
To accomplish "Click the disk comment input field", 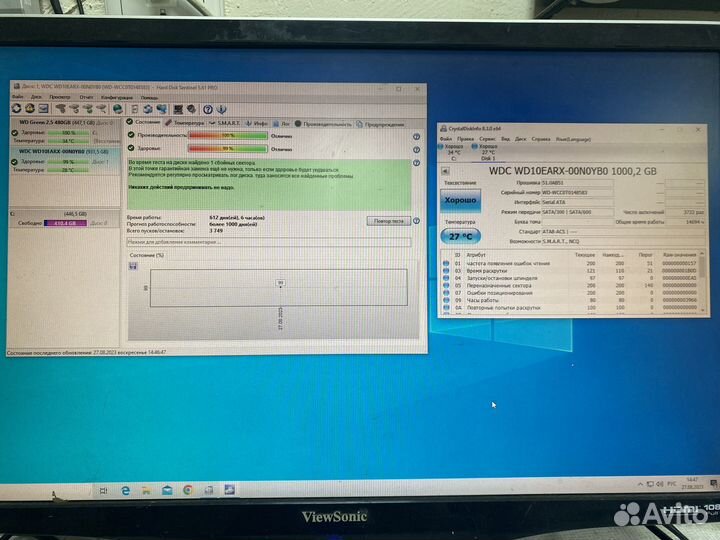I will click(x=268, y=242).
